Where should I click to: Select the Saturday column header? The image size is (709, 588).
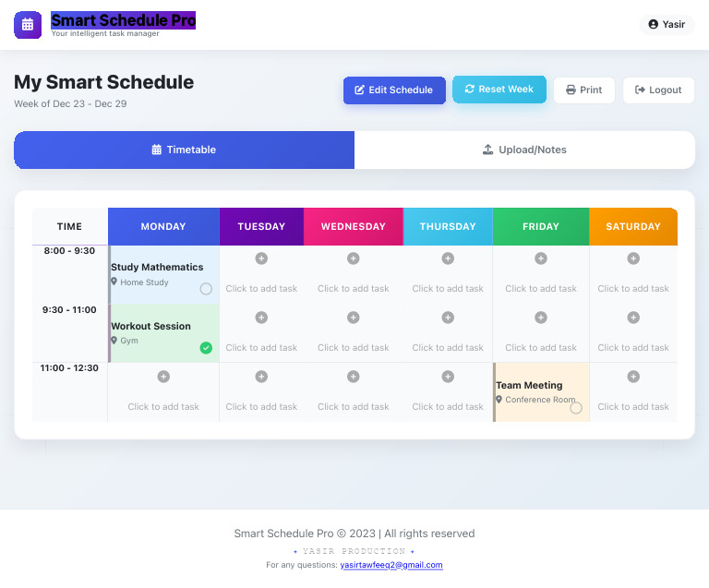click(x=633, y=226)
